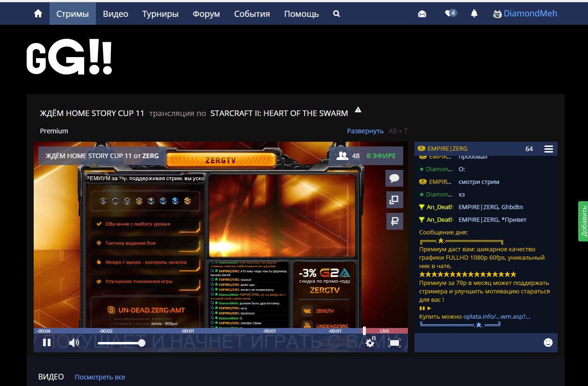Open STARCRAFT II: HEART OF THE SWARM game link
Viewport: 588px width, 386px height.
(x=279, y=113)
